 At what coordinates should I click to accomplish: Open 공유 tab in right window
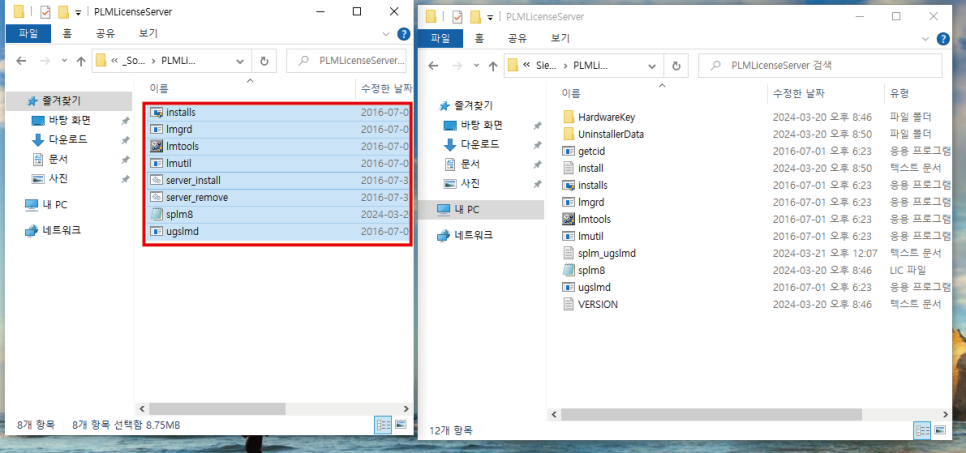pos(517,38)
